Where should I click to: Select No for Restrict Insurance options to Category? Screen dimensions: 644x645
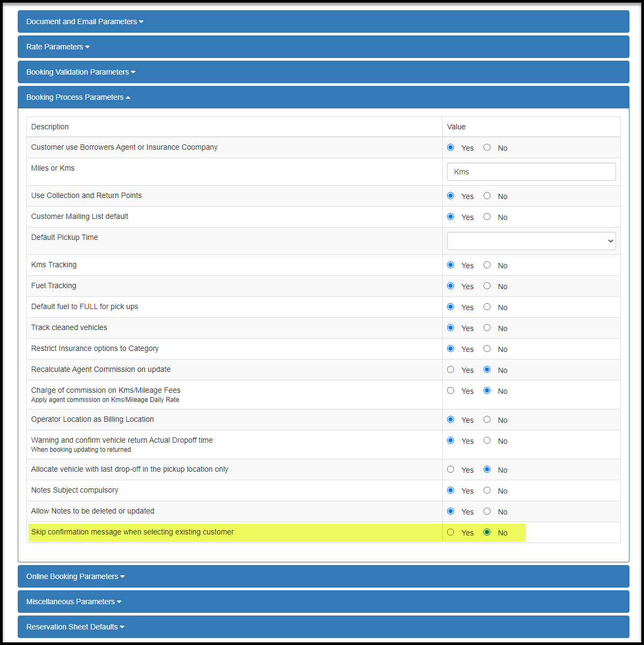click(x=487, y=348)
